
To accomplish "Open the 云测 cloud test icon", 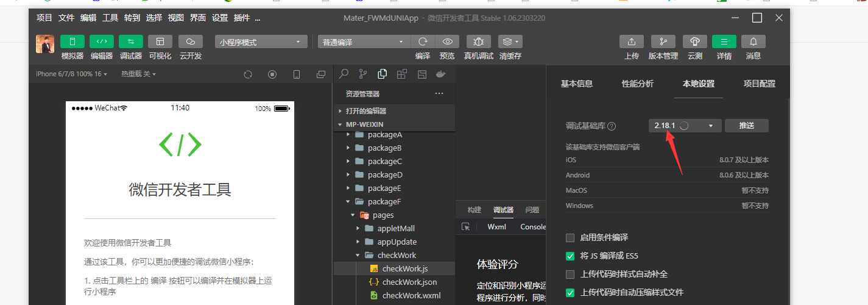I will point(695,41).
